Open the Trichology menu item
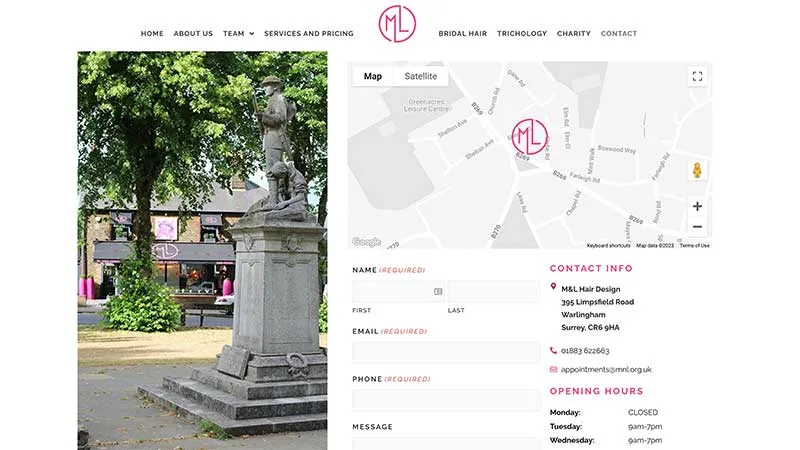800x450 pixels. [x=522, y=34]
